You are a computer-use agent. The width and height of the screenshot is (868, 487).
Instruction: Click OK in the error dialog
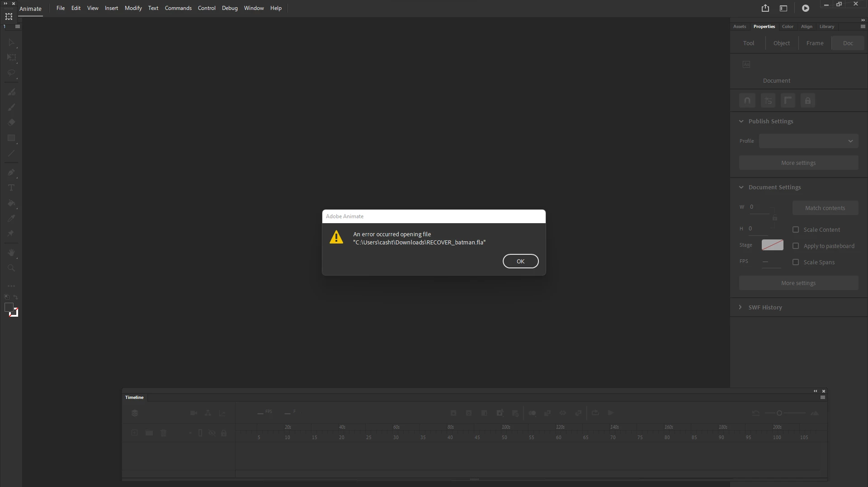520,261
